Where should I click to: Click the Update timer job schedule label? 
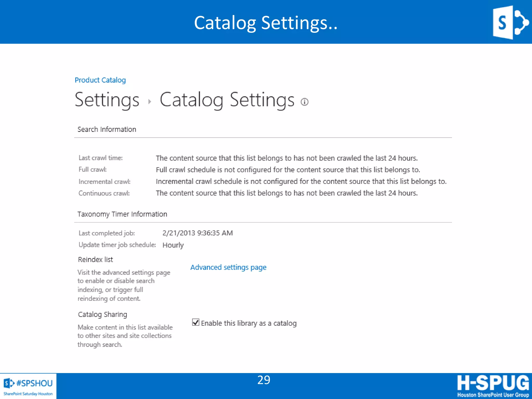[x=117, y=245]
